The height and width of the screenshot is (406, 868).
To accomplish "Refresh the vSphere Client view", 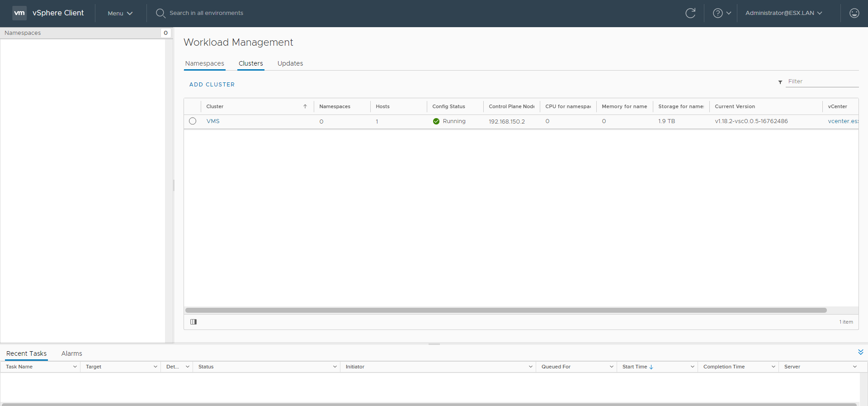I will (690, 13).
